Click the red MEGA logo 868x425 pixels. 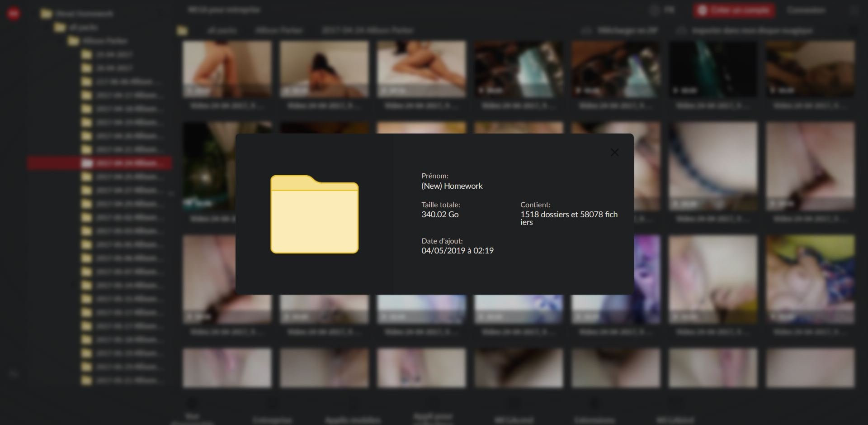[14, 14]
